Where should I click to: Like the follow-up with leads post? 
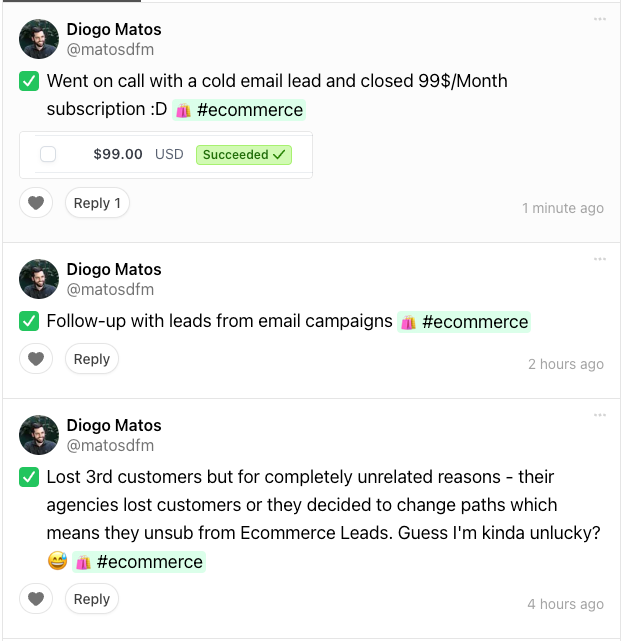tap(36, 359)
